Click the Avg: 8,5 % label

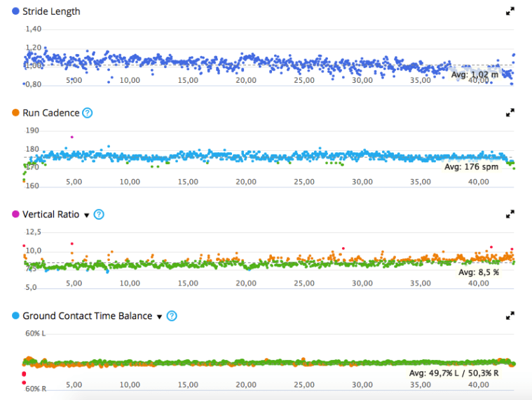[479, 272]
